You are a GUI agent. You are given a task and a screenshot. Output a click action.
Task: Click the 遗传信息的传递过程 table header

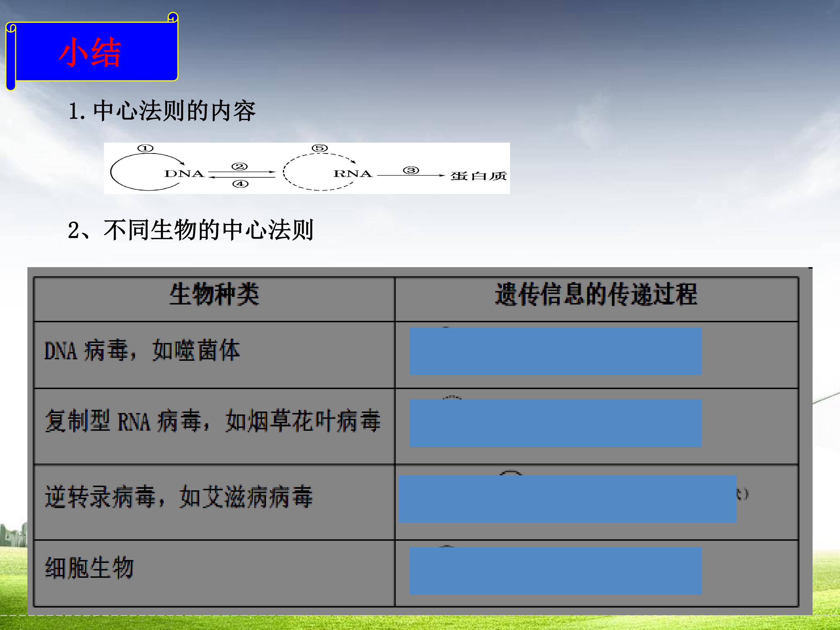pyautogui.click(x=596, y=295)
